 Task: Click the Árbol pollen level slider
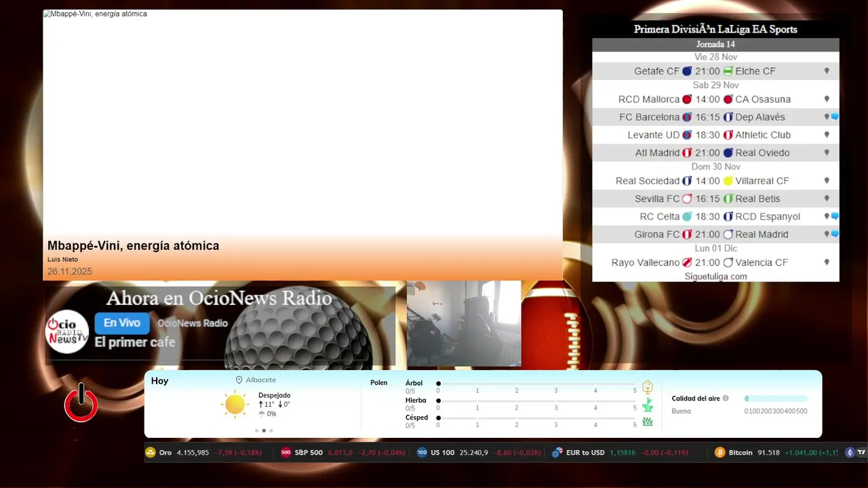tap(536, 384)
